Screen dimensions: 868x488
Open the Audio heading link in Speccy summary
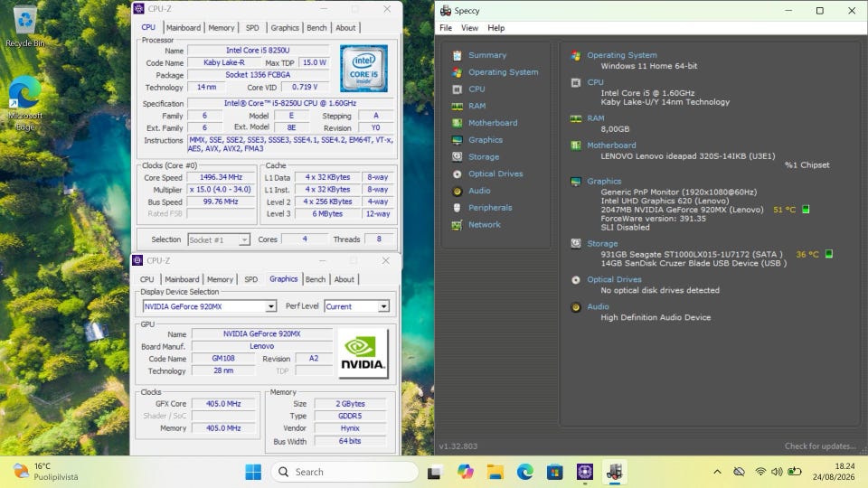tap(598, 307)
